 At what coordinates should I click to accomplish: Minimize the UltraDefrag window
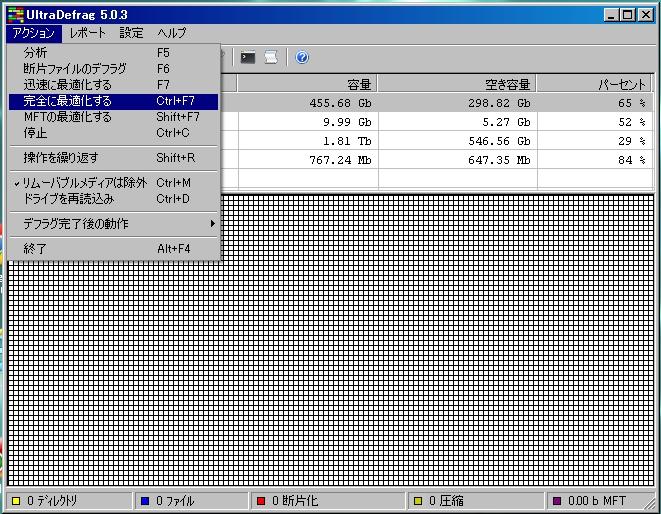click(x=611, y=15)
